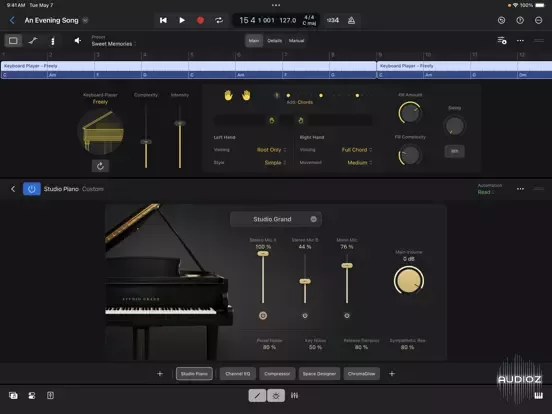Jump to beginning of the song
The image size is (552, 414).
(x=163, y=20)
